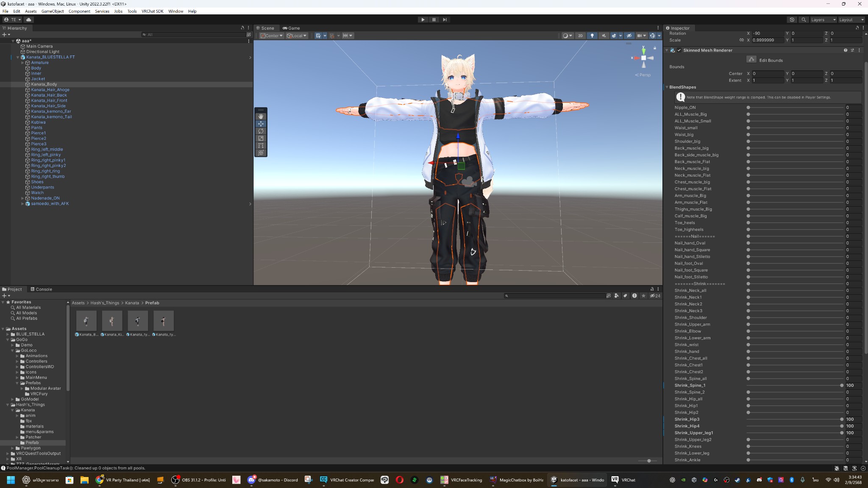The height and width of the screenshot is (488, 868).
Task: Open the GameObject menu
Action: click(x=53, y=11)
